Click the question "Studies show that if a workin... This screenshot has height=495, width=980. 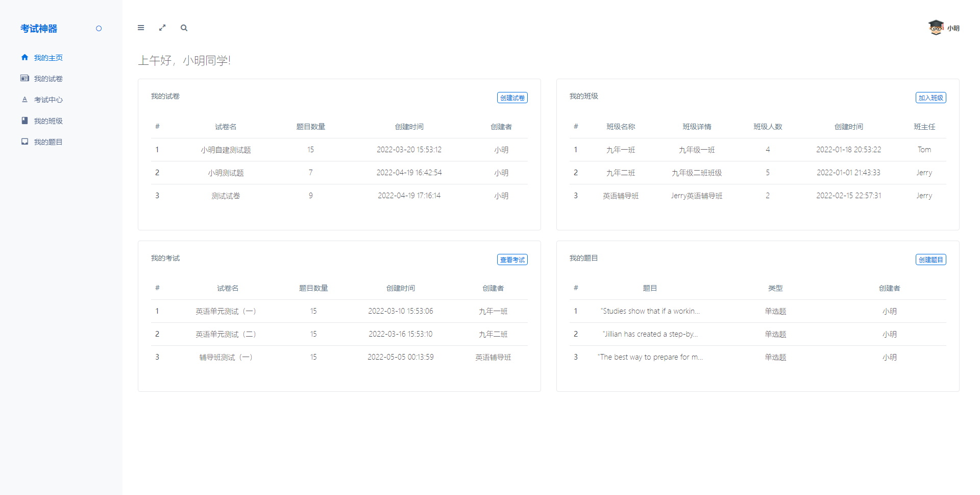(x=650, y=311)
